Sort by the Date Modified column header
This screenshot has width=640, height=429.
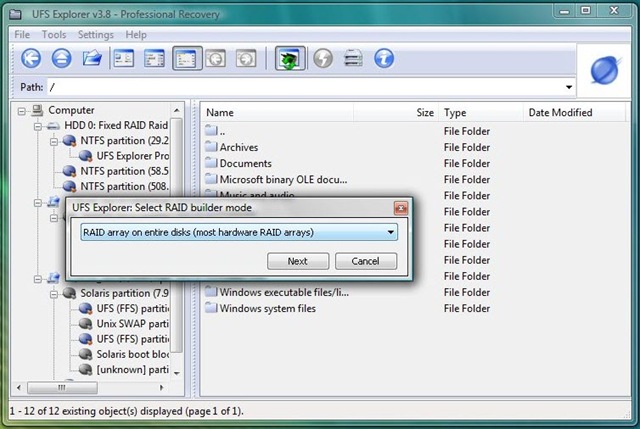click(574, 113)
